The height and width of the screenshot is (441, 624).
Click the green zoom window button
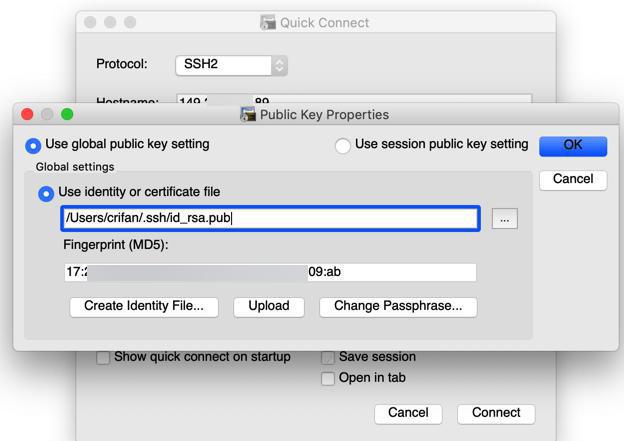coord(67,114)
